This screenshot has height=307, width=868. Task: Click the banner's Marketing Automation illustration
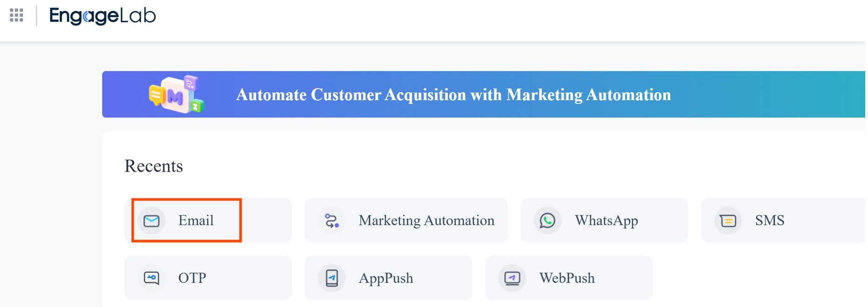[177, 94]
